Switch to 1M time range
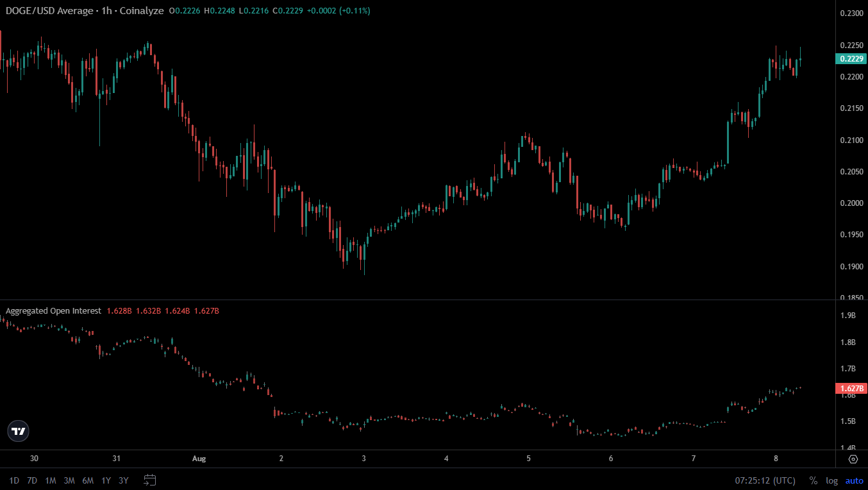 coord(51,480)
